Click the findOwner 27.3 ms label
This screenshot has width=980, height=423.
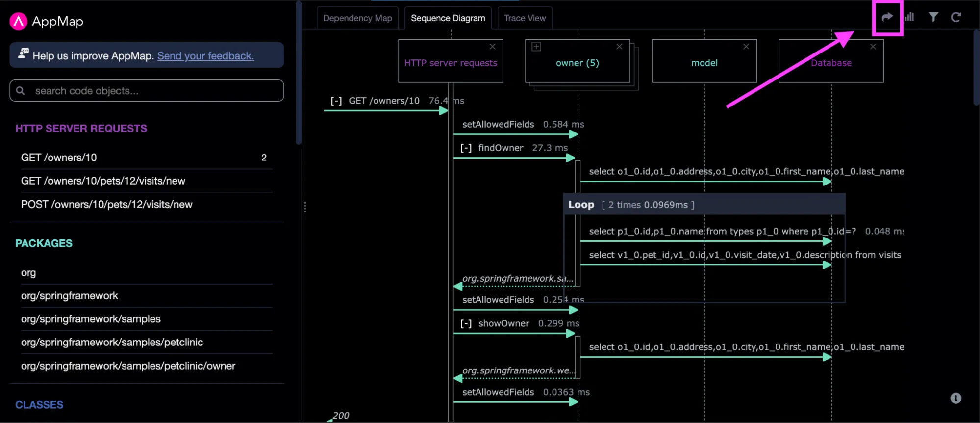[x=523, y=148]
